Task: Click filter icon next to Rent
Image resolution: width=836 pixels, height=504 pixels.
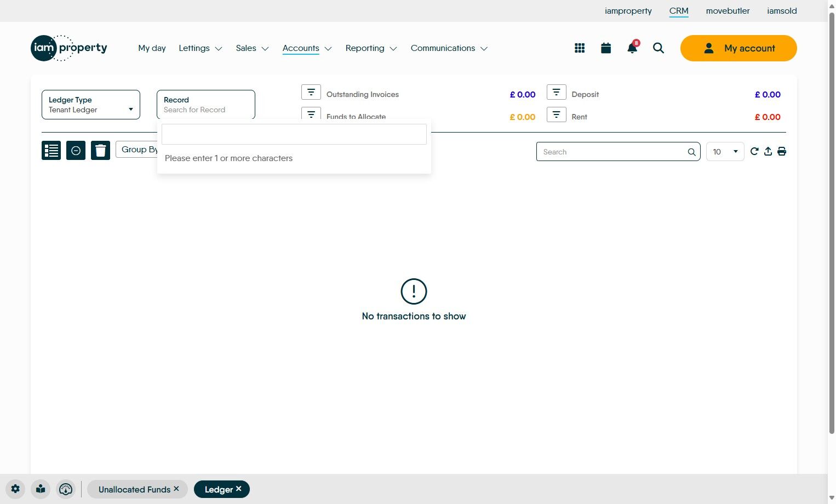Action: click(x=557, y=114)
